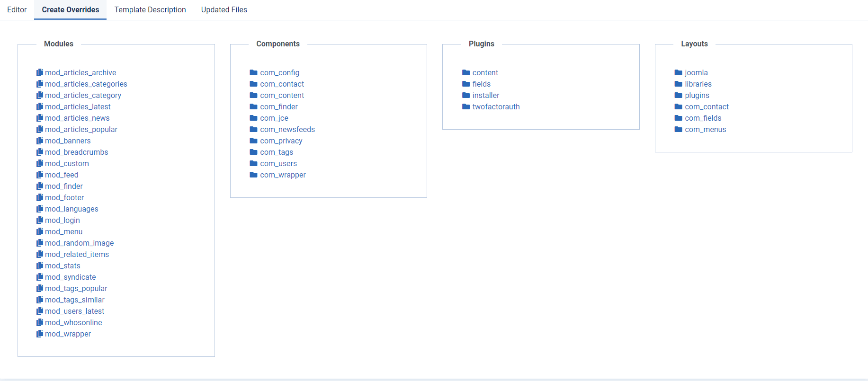Select the mod_languages module link

[x=72, y=209]
